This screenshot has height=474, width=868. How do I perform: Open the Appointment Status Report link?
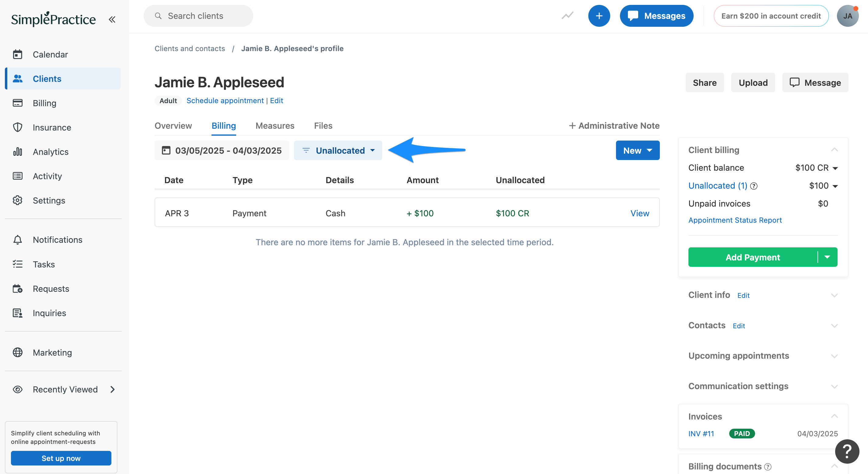(x=735, y=220)
